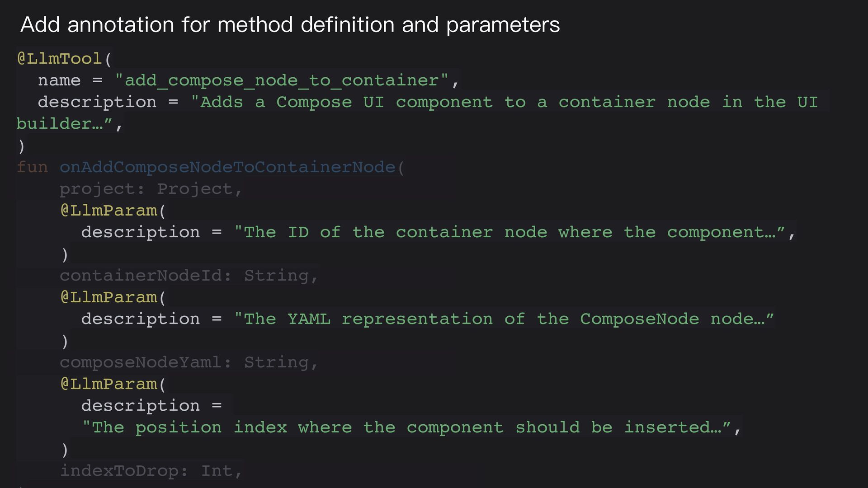Click the description keyword above the position index string
868x488 pixels.
(141, 406)
